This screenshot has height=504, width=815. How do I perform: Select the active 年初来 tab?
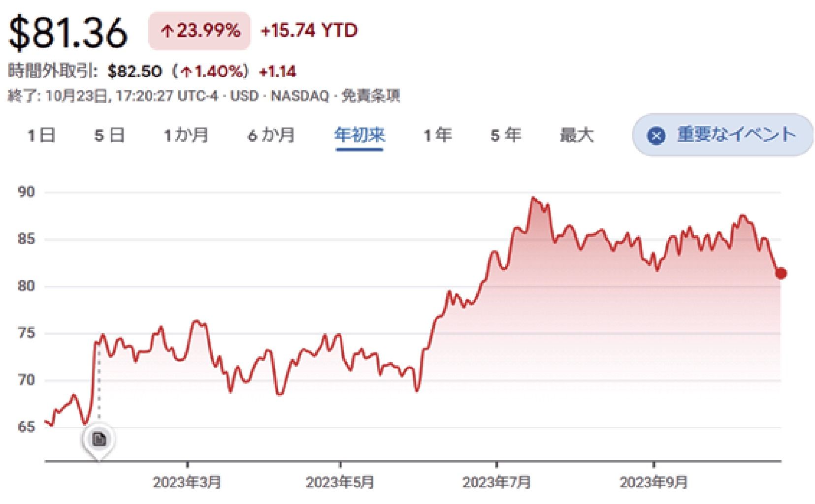tap(359, 135)
